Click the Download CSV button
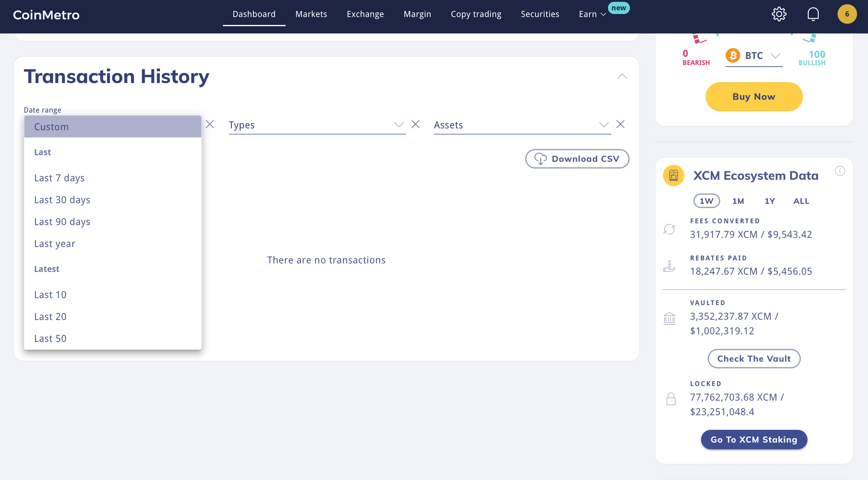 click(x=577, y=159)
